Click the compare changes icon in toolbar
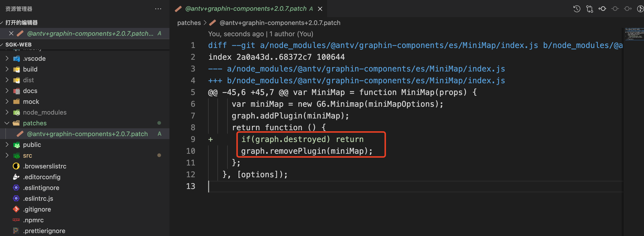Image resolution: width=644 pixels, height=236 pixels. (x=589, y=9)
